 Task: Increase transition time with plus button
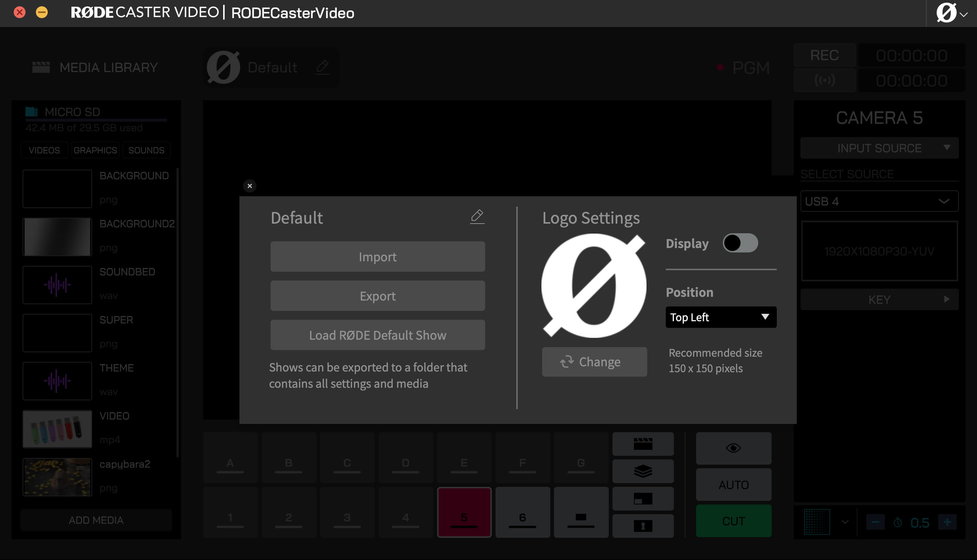pyautogui.click(x=947, y=522)
